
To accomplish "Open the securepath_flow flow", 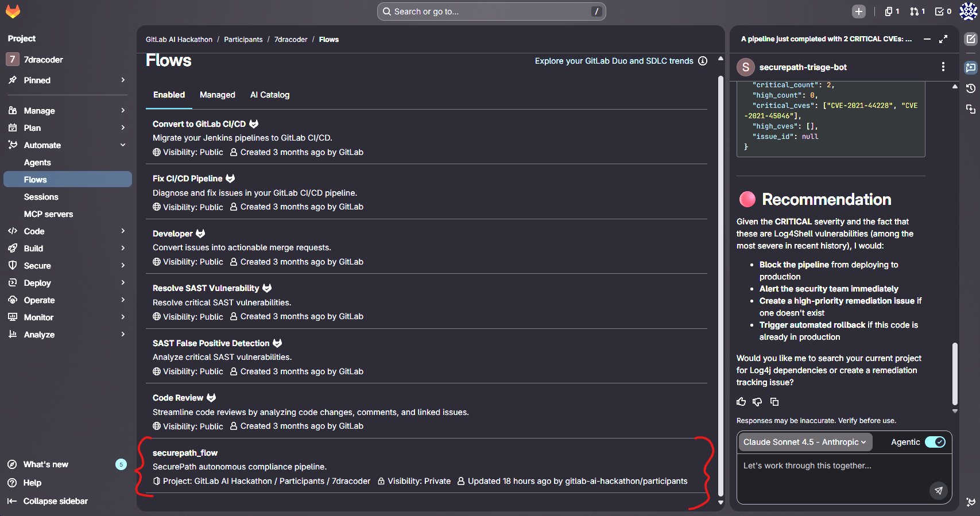I will tap(185, 453).
